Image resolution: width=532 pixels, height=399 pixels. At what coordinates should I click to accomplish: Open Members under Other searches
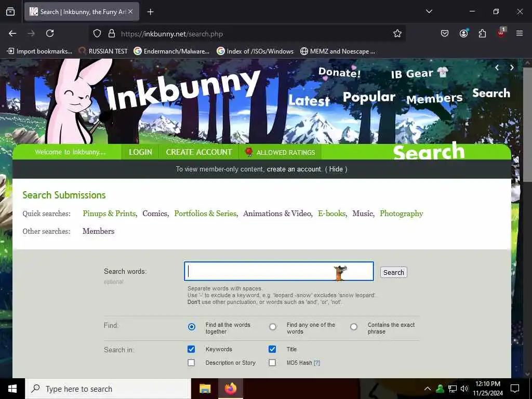(x=98, y=231)
